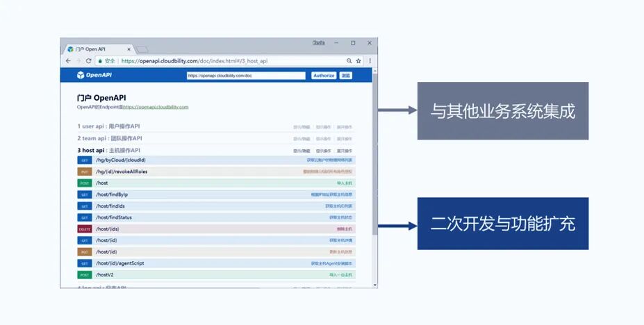Select the 门户 Open API browser tab
This screenshot has width=644, height=325.
pos(99,49)
